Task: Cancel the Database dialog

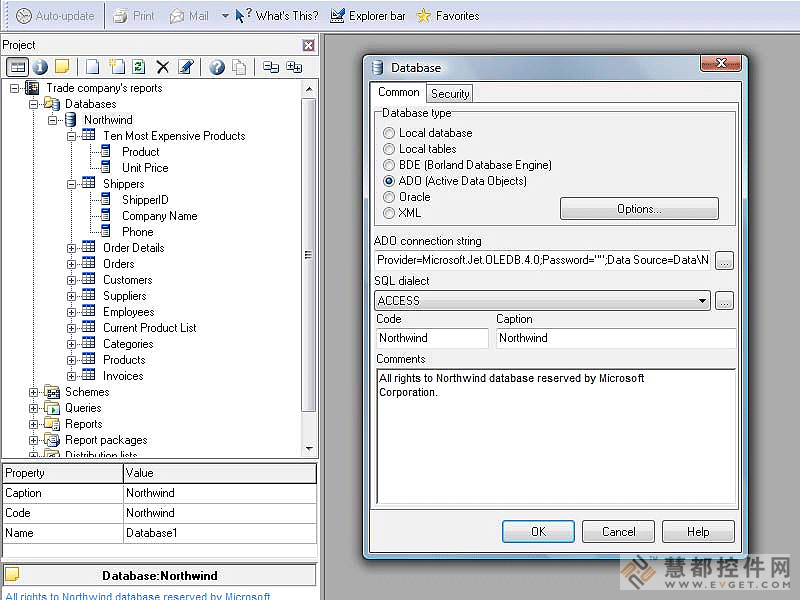Action: coord(618,532)
